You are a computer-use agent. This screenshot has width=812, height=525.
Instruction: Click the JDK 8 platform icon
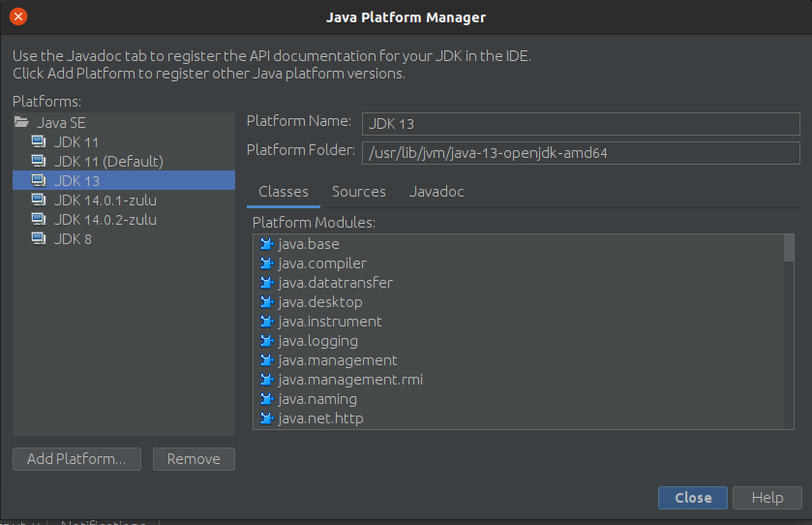tap(39, 239)
